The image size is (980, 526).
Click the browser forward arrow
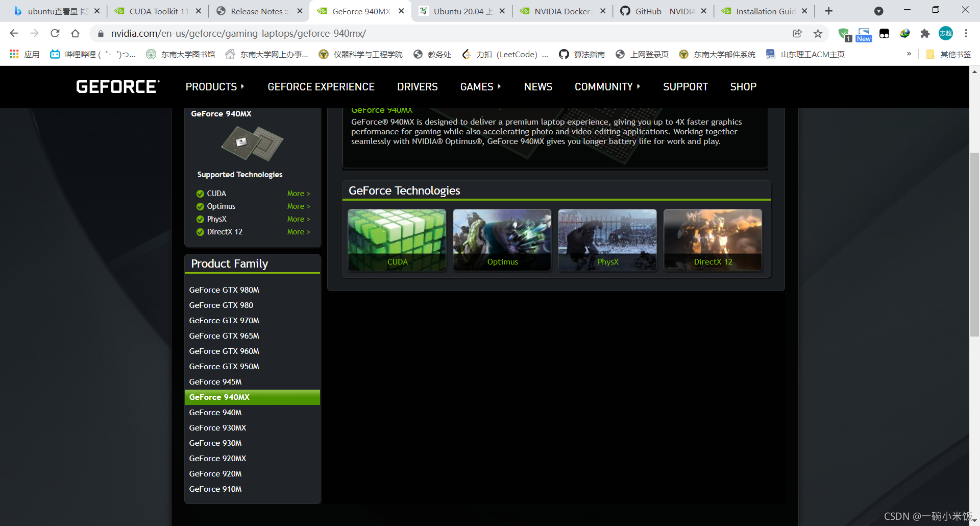34,33
